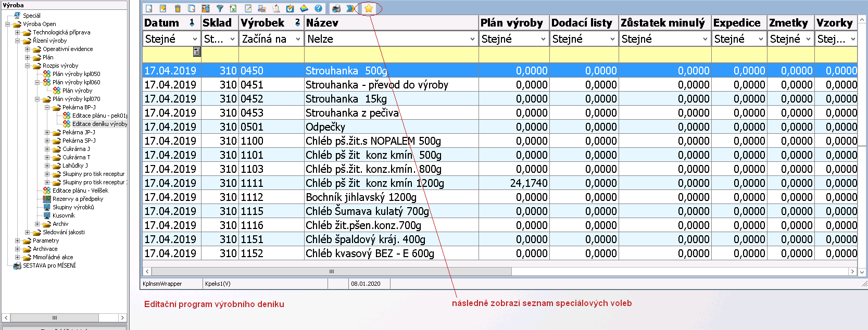This screenshot has height=330, width=868.
Task: Open 'SESTAVA pro MÍSENÍ' in tree
Action: 49,265
